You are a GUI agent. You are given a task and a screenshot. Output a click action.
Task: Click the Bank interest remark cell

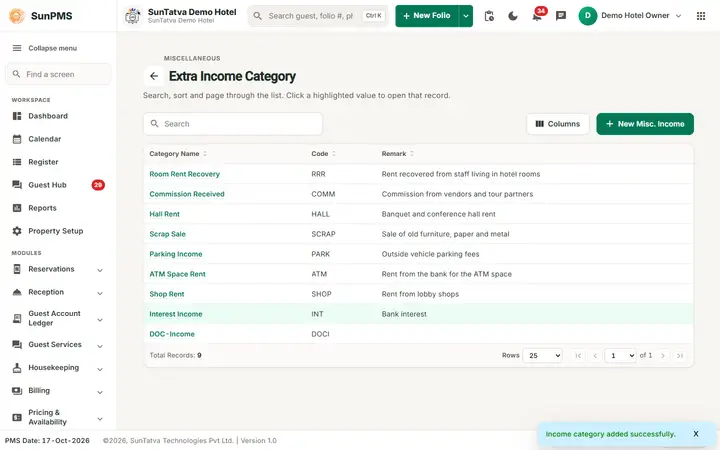click(x=404, y=314)
